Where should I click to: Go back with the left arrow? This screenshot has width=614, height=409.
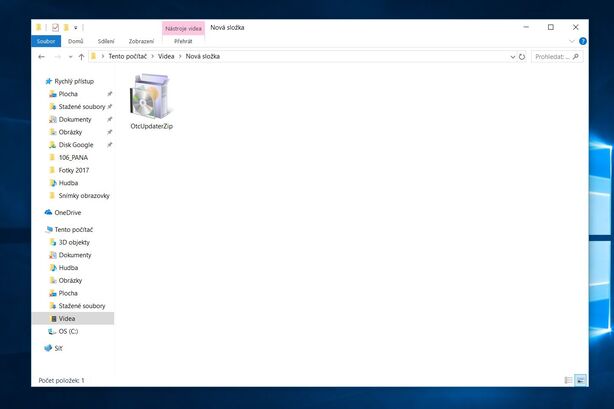42,57
